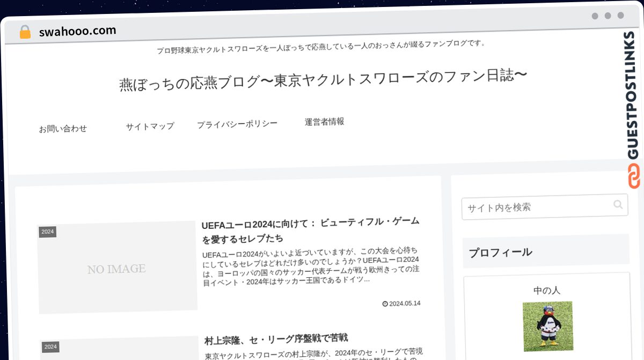The width and height of the screenshot is (644, 360).
Task: Open the 中の人 profile avatar image
Action: pyautogui.click(x=547, y=326)
